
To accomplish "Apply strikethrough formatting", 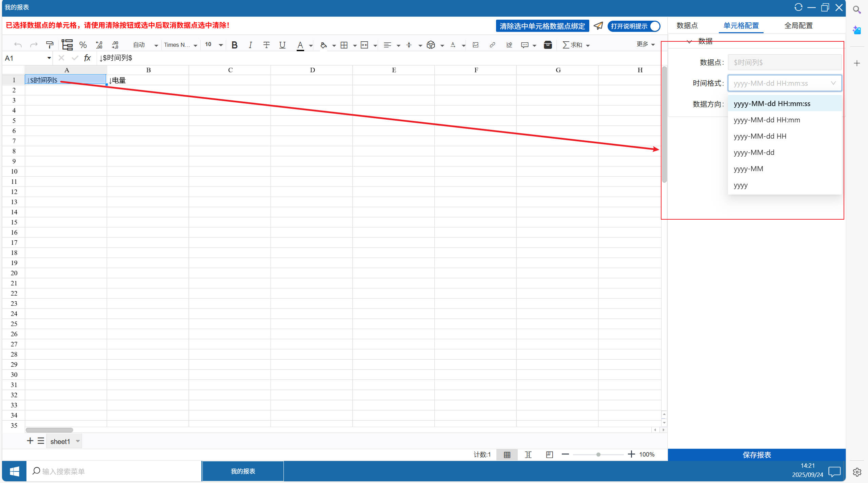I will pos(267,45).
